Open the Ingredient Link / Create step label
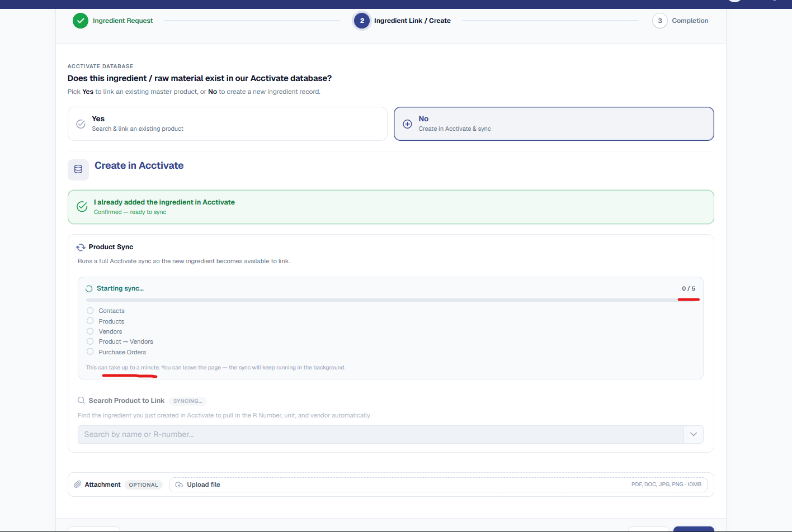The height and width of the screenshot is (532, 792). 412,21
